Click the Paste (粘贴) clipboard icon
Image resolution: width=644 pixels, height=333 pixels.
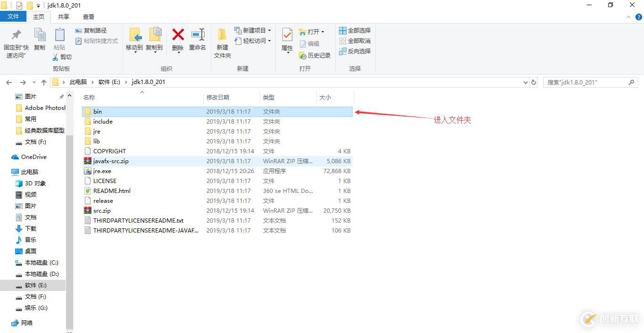59,35
